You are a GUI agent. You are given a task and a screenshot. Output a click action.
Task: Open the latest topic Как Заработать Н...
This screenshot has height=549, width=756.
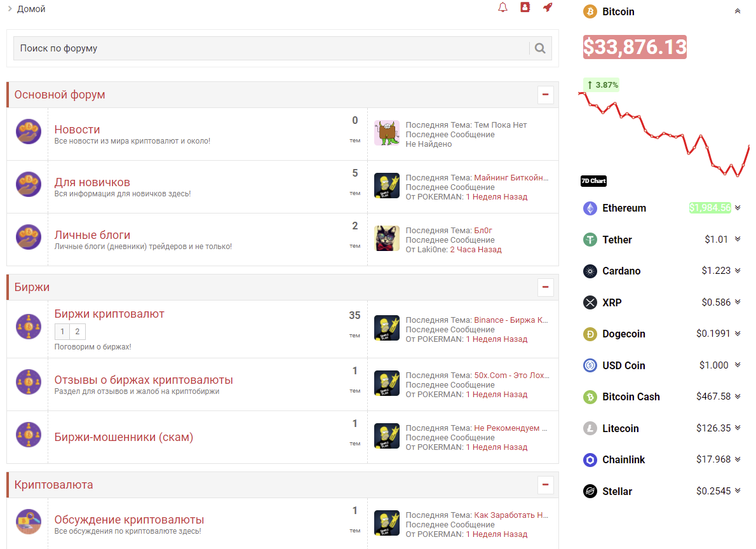(x=511, y=515)
